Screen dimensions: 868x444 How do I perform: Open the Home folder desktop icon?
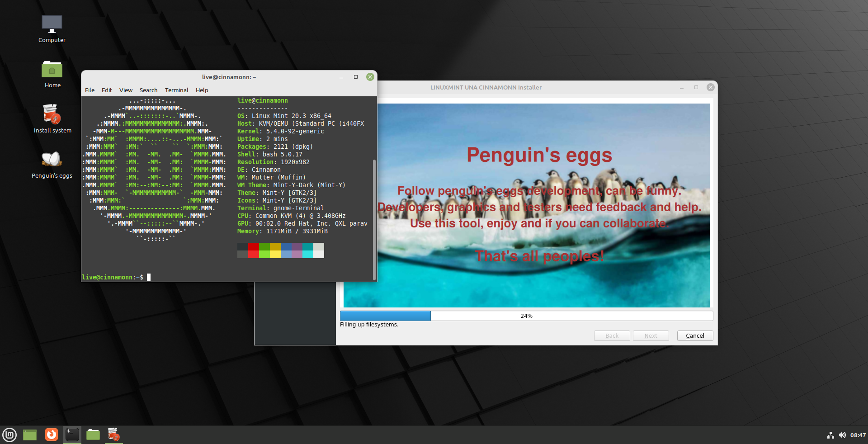[x=52, y=74]
